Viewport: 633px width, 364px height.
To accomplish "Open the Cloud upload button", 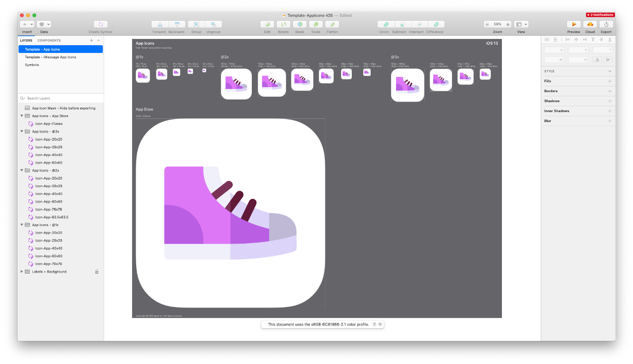I will pyautogui.click(x=590, y=24).
